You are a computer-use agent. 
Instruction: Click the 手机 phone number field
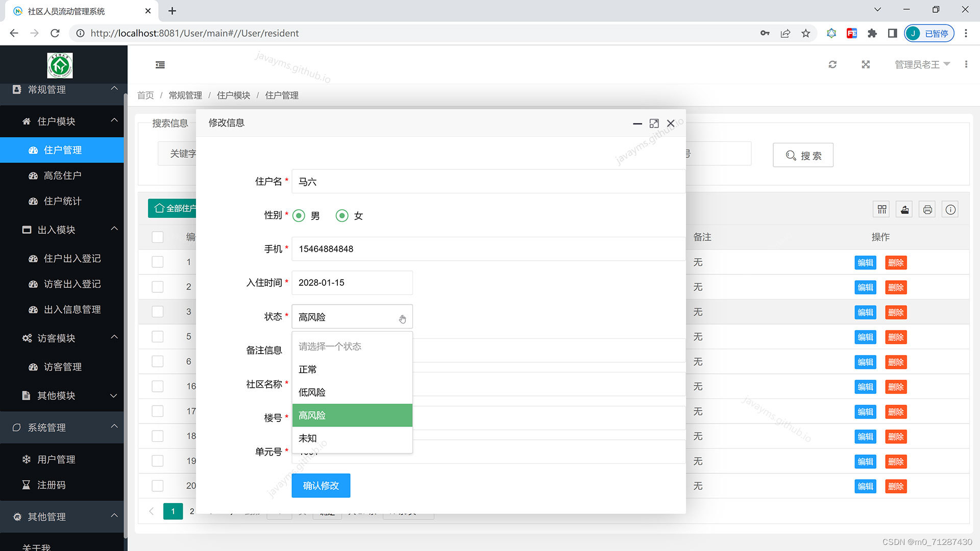pos(487,249)
